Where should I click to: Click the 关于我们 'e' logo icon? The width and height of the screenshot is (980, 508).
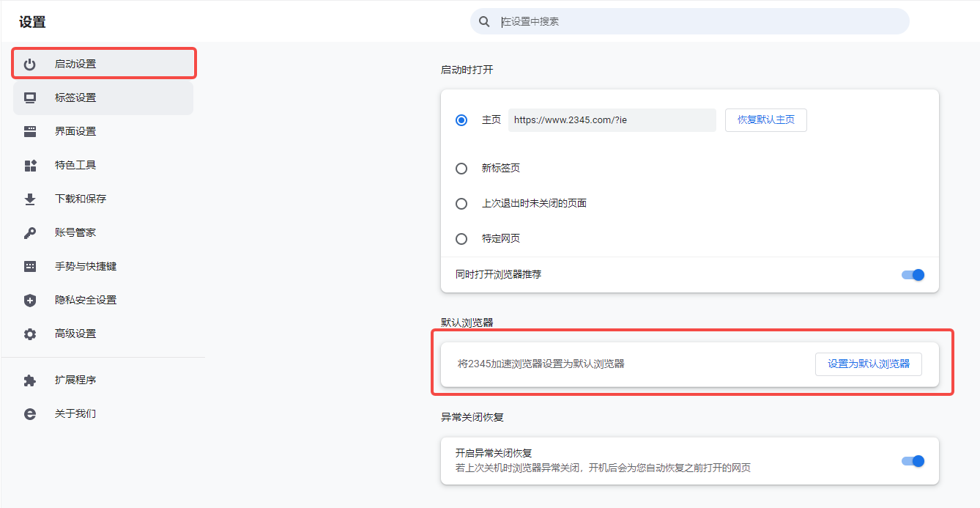29,413
